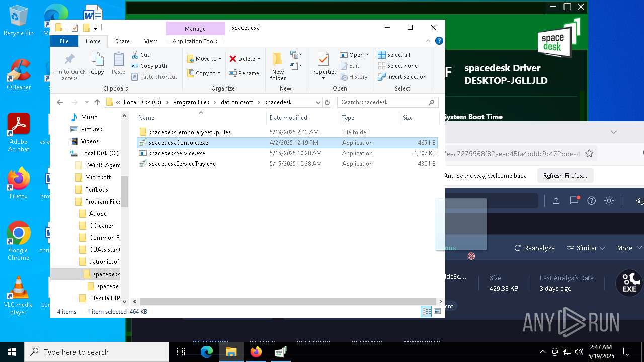The height and width of the screenshot is (362, 644).
Task: Click Program Files breadcrumb segment
Action: tap(191, 102)
